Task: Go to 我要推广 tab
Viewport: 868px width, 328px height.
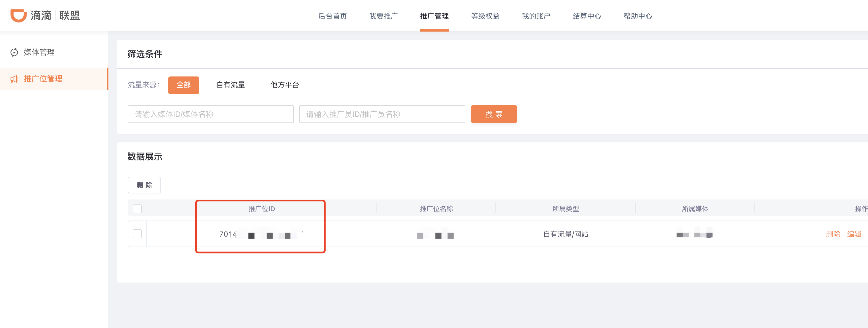Action: point(383,16)
